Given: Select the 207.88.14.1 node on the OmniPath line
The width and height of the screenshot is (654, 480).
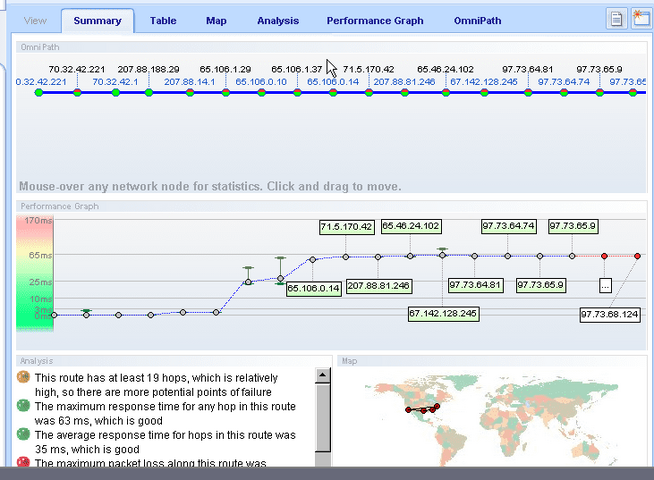Looking at the screenshot, I should (x=190, y=92).
